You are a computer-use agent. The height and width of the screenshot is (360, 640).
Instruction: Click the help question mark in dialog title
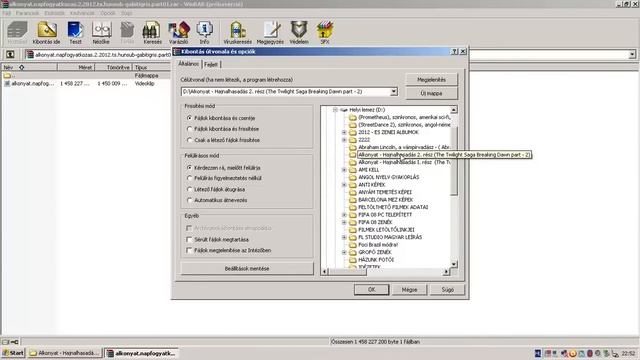point(455,51)
